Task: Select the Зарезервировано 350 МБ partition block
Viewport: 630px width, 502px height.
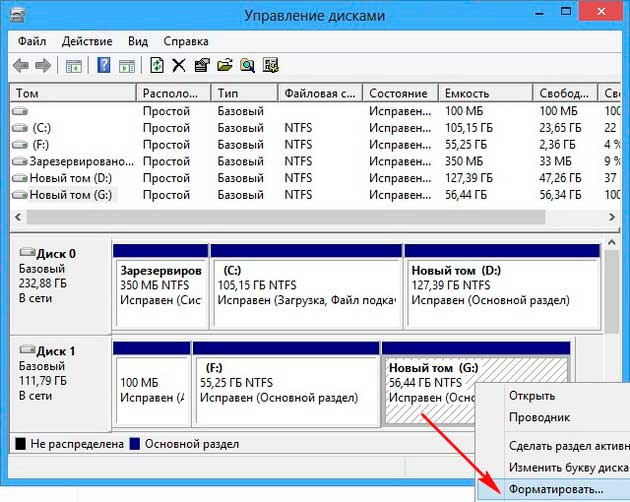Action: click(161, 287)
